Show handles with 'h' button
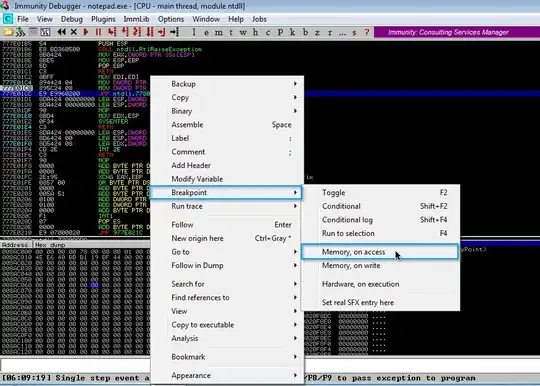 click(255, 32)
